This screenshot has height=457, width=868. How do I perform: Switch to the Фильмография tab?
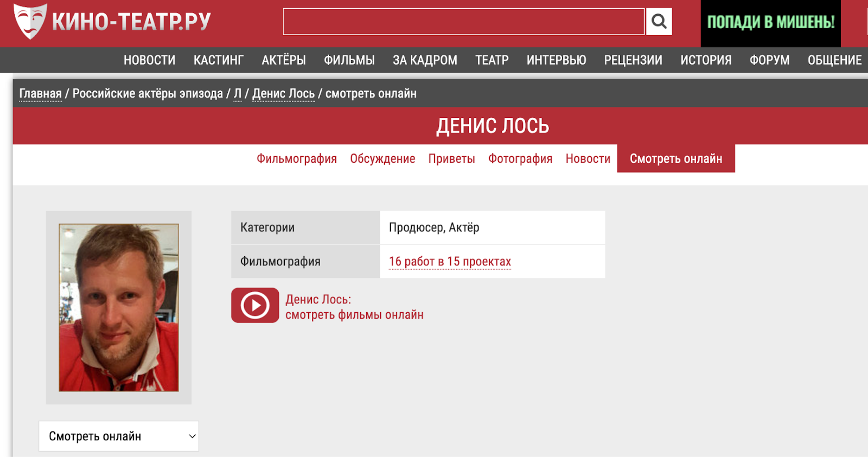point(297,158)
